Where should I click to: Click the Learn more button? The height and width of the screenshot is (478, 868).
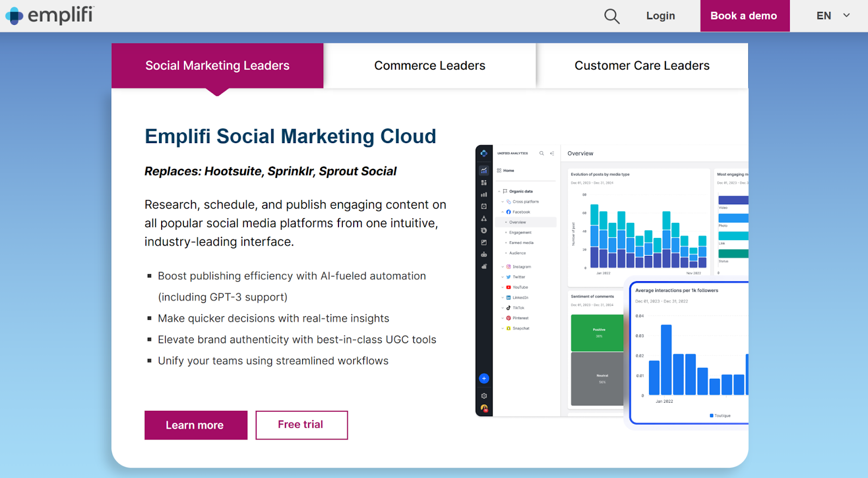(195, 425)
